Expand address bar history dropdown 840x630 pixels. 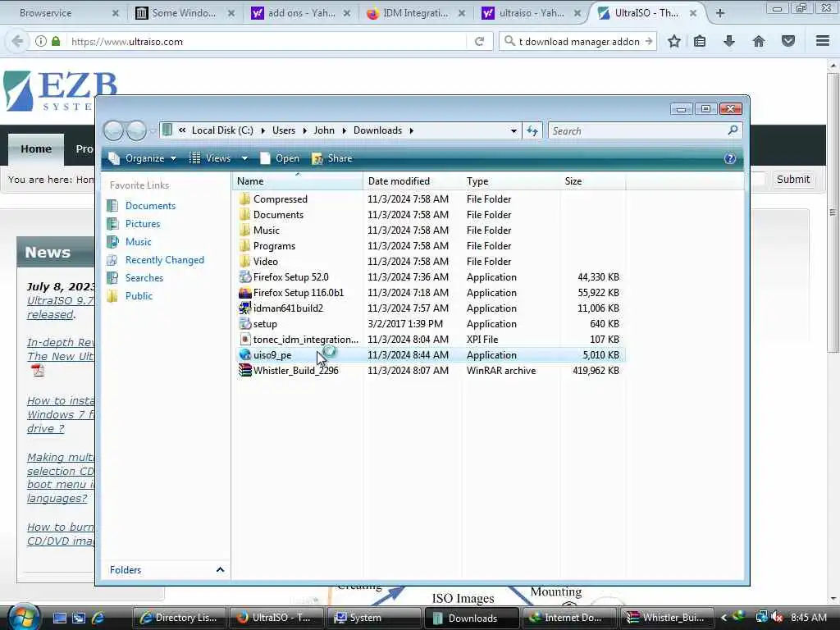[514, 130]
